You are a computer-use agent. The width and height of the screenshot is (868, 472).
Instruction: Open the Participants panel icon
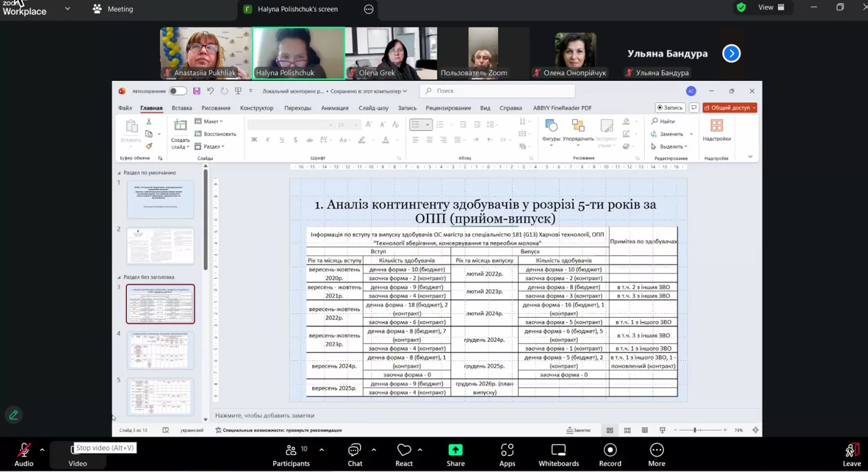pos(291,450)
